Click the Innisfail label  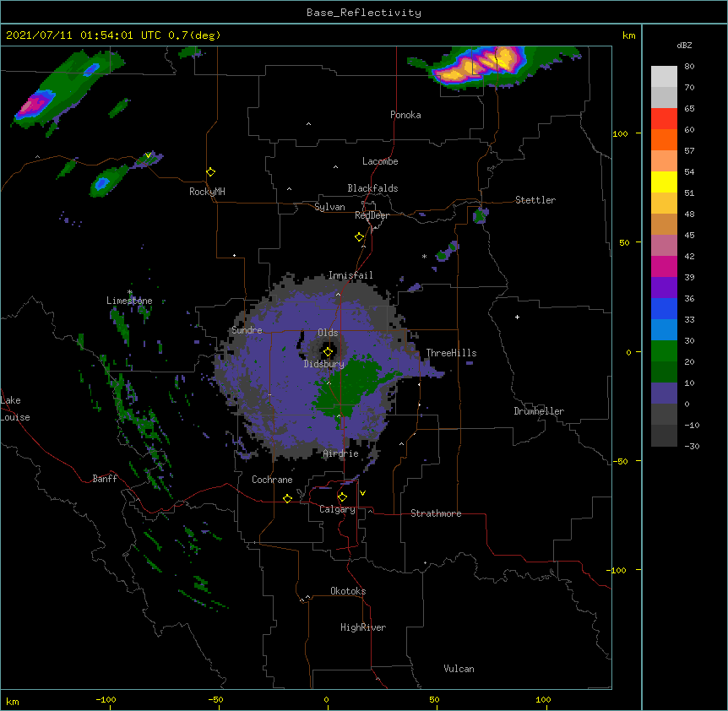[x=350, y=275]
